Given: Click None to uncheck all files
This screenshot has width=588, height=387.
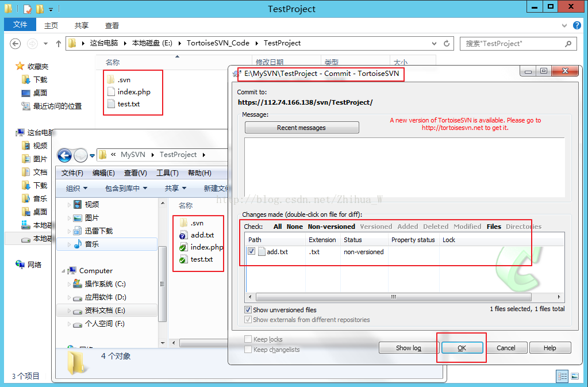Looking at the screenshot, I should [295, 227].
